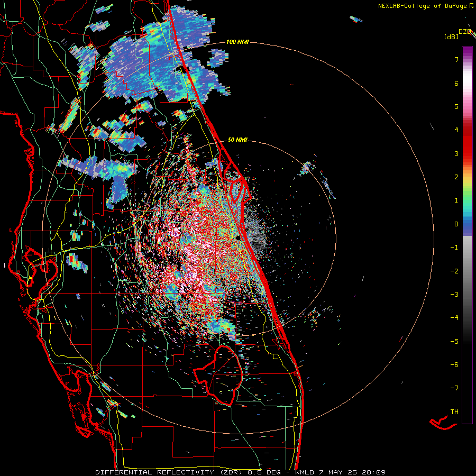Click the NEXLAB-College of DuPage credit text

pos(423,6)
